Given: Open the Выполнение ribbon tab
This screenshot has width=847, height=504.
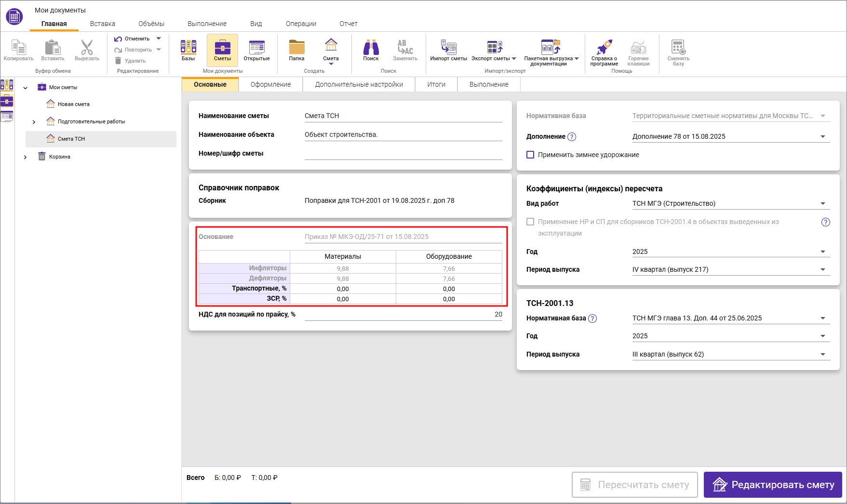Looking at the screenshot, I should tap(207, 24).
